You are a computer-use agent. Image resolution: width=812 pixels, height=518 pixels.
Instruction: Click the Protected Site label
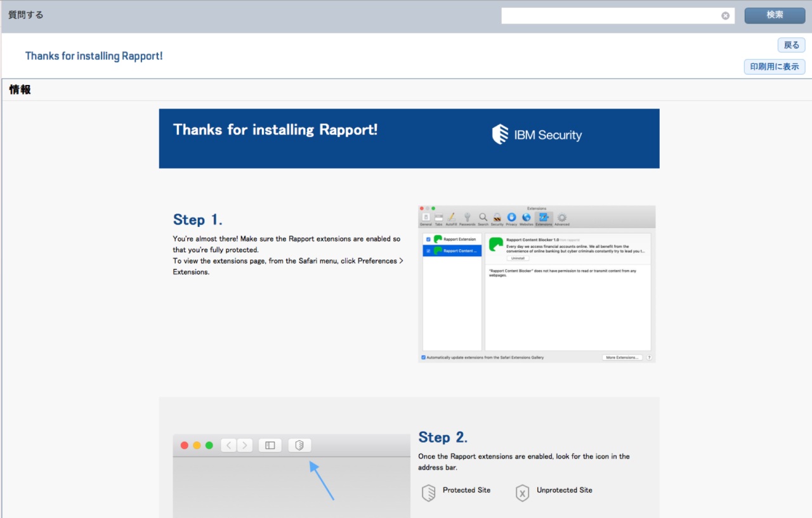click(466, 490)
